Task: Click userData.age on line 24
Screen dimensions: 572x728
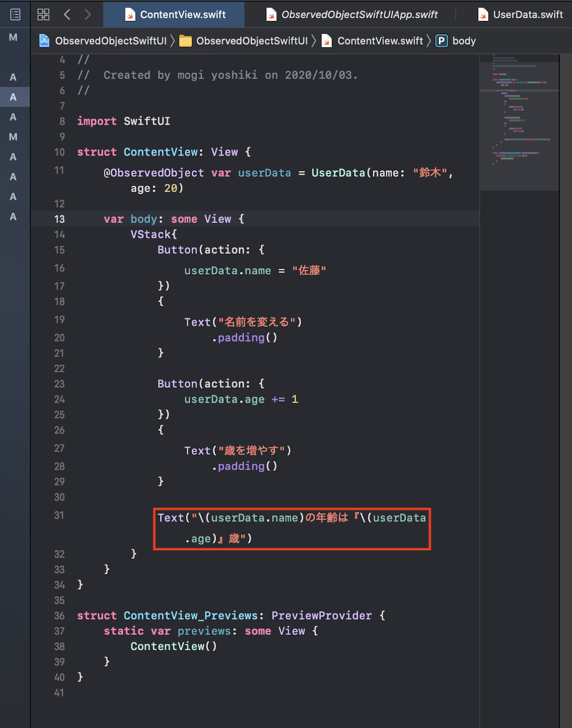Action: [224, 399]
